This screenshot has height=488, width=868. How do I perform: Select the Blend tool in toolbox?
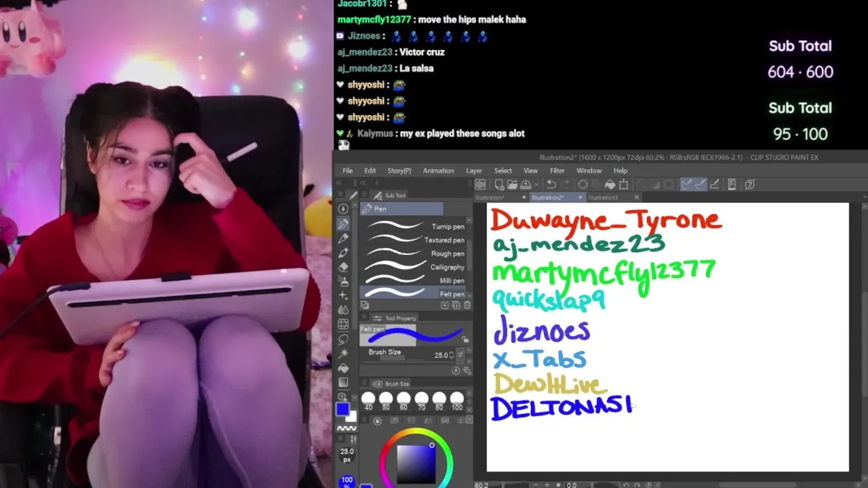(343, 310)
